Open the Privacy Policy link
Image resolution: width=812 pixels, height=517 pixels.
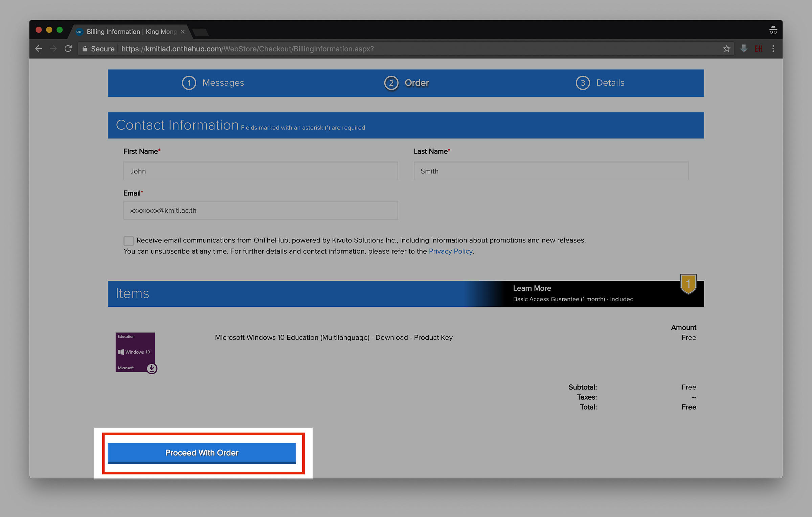tap(450, 251)
